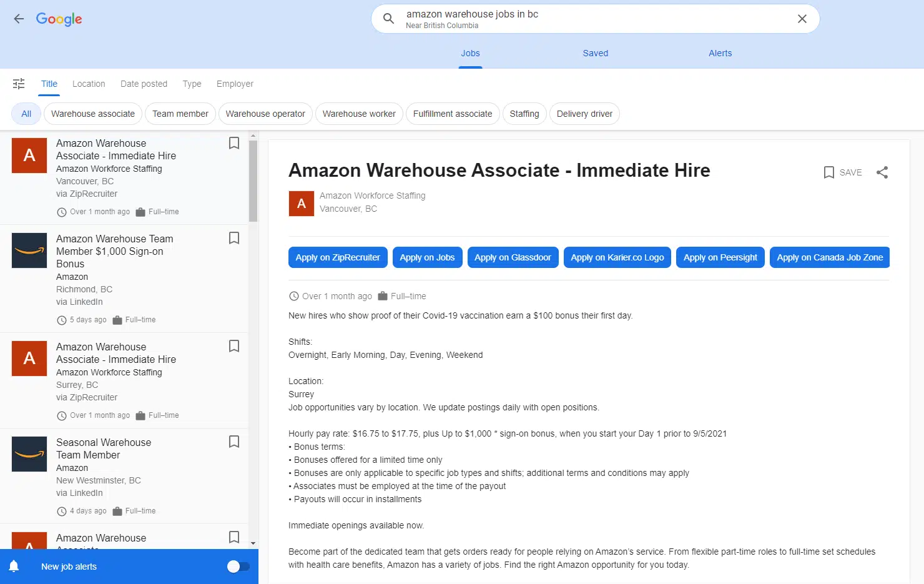Click scrollbar down arrow in job list
This screenshot has height=584, width=924.
click(253, 543)
